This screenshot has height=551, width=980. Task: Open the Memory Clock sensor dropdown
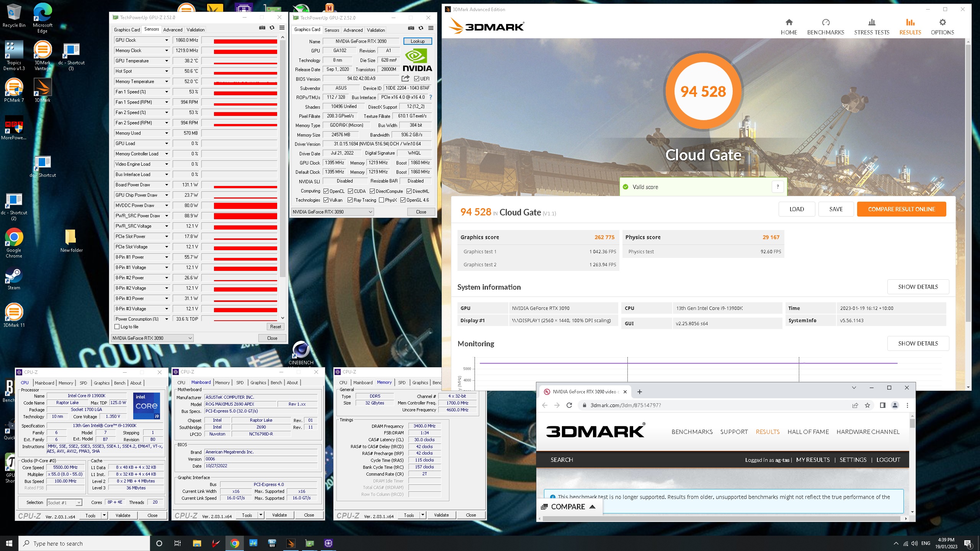[167, 51]
